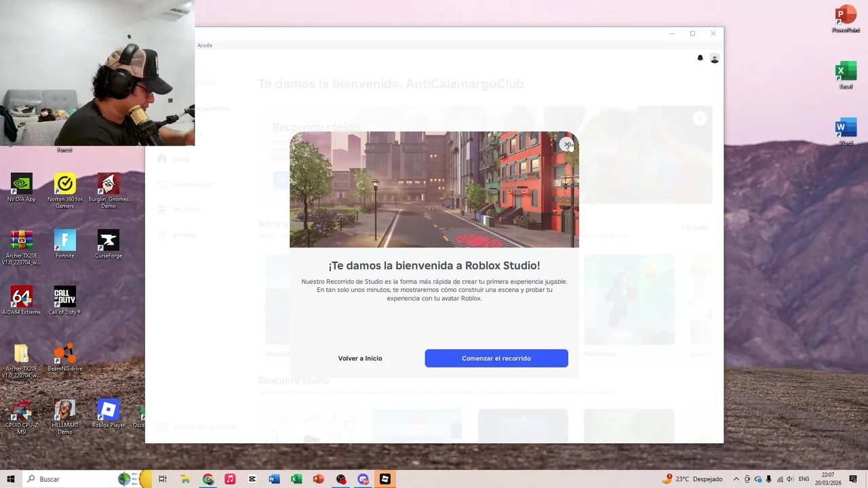This screenshot has width=868, height=488.
Task: Open Excel from the taskbar
Action: tap(296, 479)
